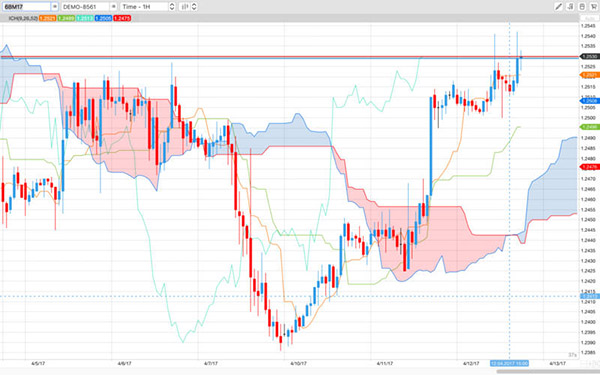Click the 1.2385 price axis label
The height and width of the screenshot is (375, 600).
coord(587,353)
